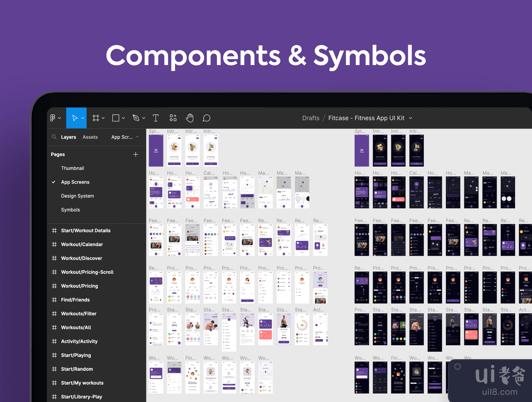The height and width of the screenshot is (402, 532).
Task: Open the Symbols page
Action: coord(70,210)
